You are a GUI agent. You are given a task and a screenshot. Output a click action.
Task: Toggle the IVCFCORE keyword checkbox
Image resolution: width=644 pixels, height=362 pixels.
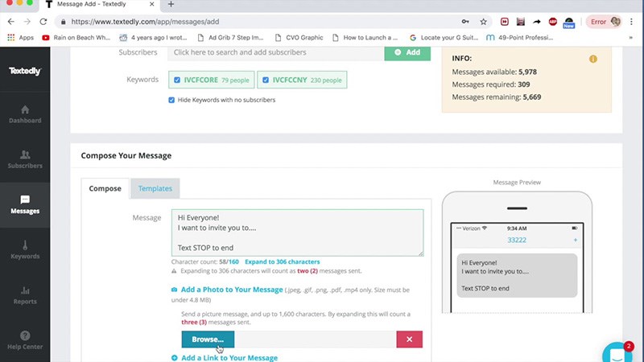coord(177,80)
